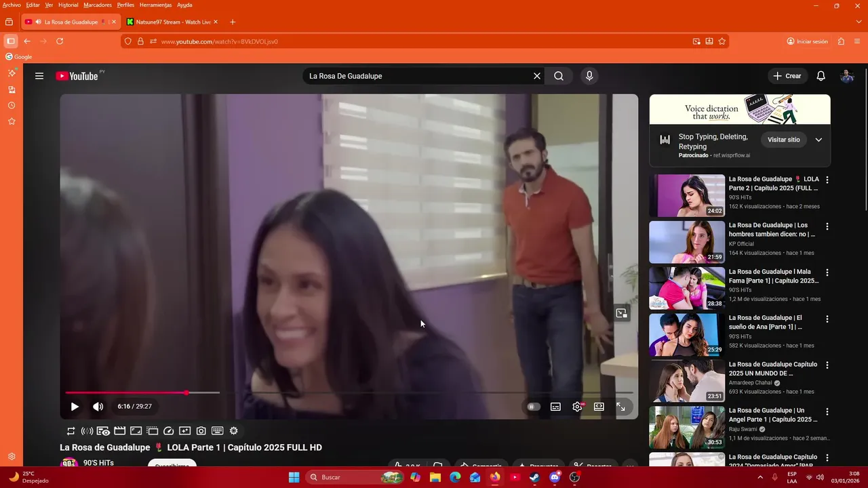Expand the ad chevron next to Visitar sitio
Viewport: 868px width, 488px height.
(x=818, y=140)
